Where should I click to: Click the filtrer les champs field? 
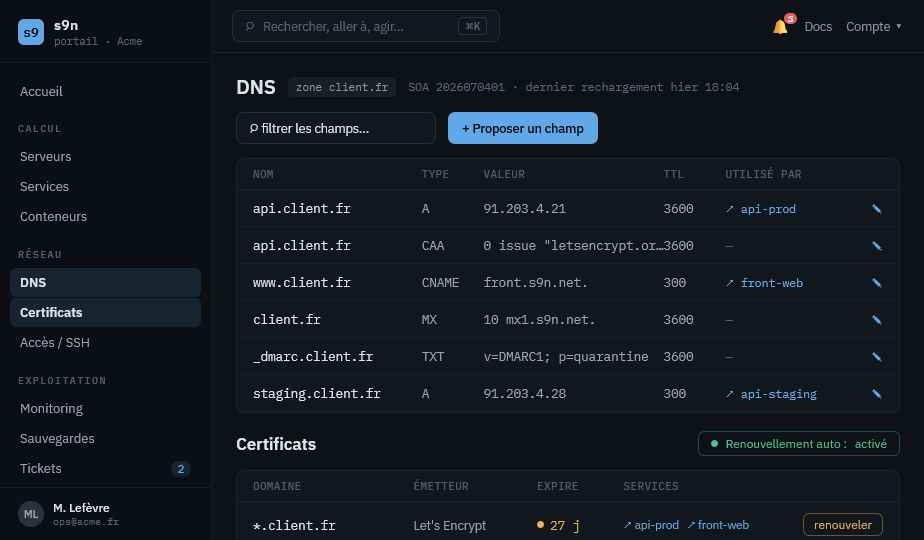[x=336, y=128]
